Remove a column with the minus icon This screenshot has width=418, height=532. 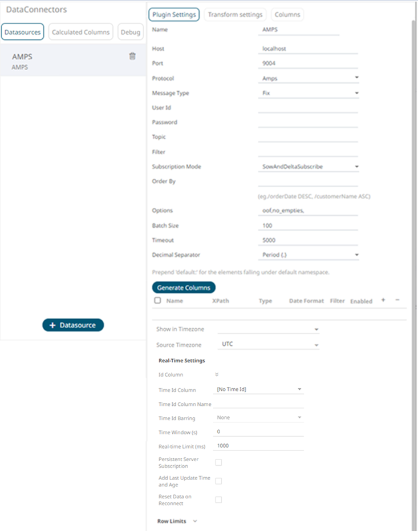397,300
